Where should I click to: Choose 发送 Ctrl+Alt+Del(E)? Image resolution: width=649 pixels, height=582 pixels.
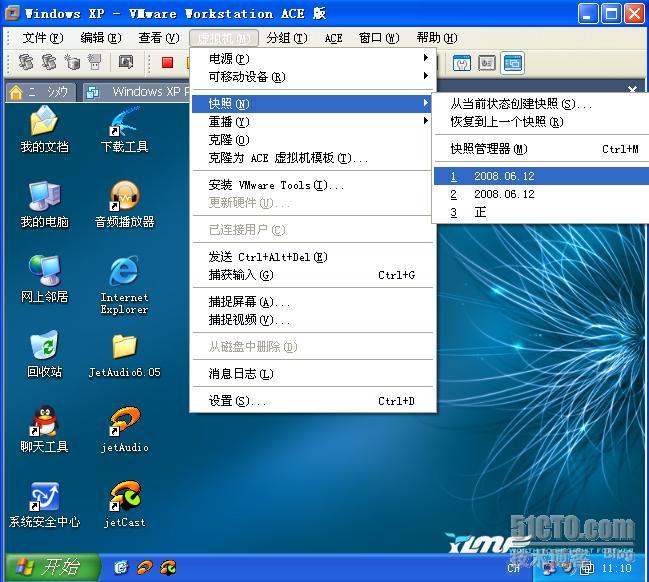point(313,257)
